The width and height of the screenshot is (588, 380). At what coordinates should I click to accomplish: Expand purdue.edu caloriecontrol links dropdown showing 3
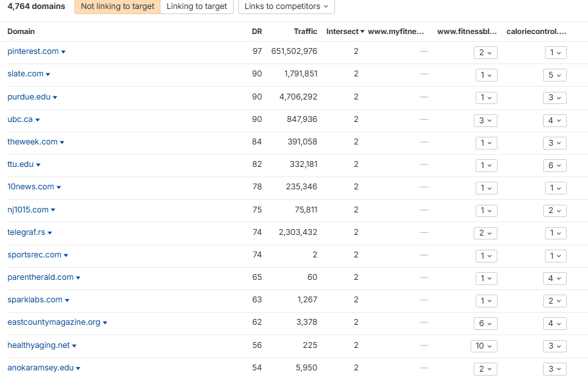point(555,98)
